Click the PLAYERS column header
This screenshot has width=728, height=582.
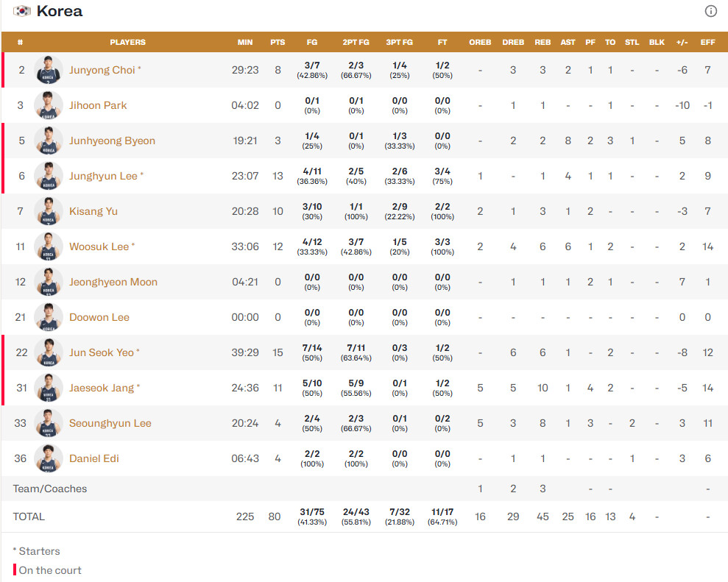pyautogui.click(x=127, y=42)
